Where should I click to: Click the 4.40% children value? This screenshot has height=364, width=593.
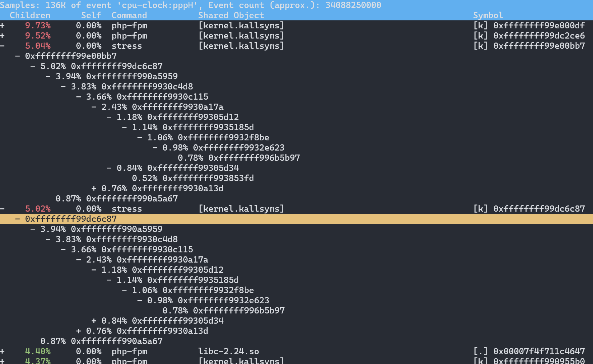(38, 351)
